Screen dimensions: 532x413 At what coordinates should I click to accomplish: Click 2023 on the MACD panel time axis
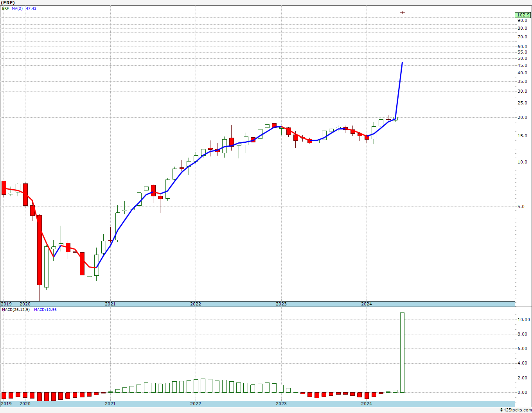[281, 403]
